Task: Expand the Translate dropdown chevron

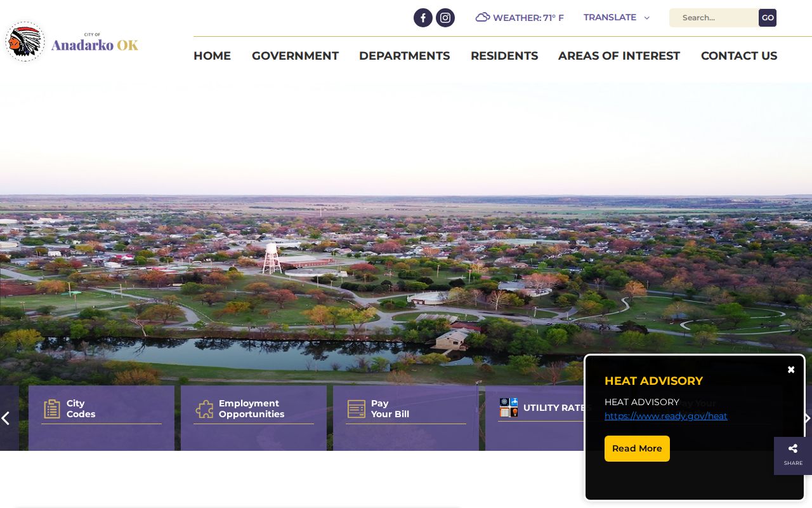Action: (647, 18)
